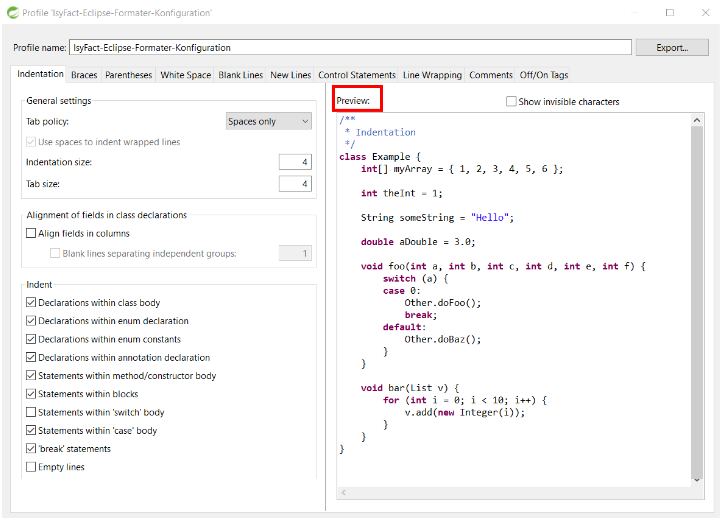Enable Show invisible characters

pyautogui.click(x=511, y=101)
